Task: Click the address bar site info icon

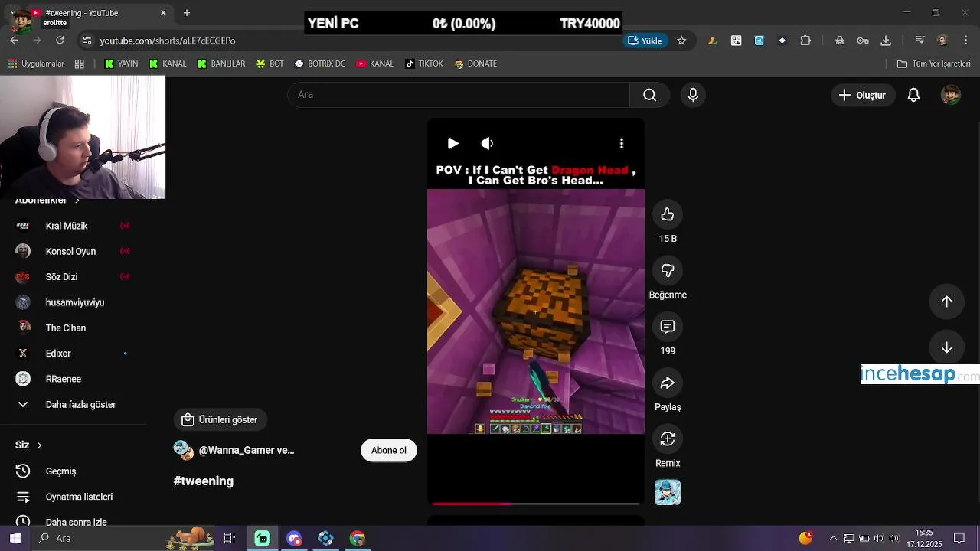Action: coord(87,41)
